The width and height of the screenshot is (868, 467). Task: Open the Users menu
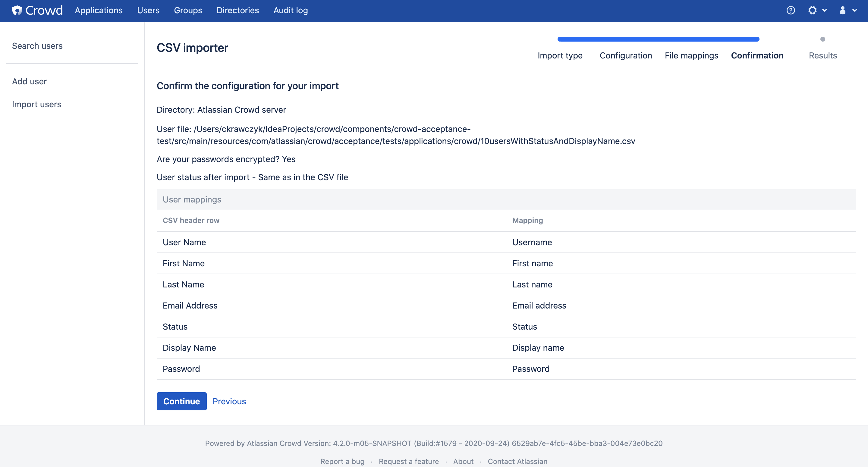tap(148, 11)
